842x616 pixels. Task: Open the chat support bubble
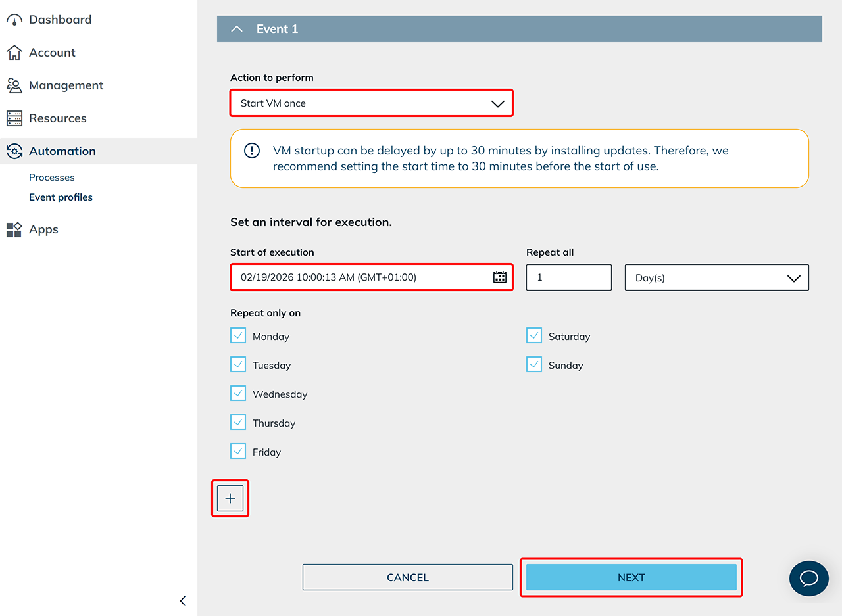tap(808, 578)
